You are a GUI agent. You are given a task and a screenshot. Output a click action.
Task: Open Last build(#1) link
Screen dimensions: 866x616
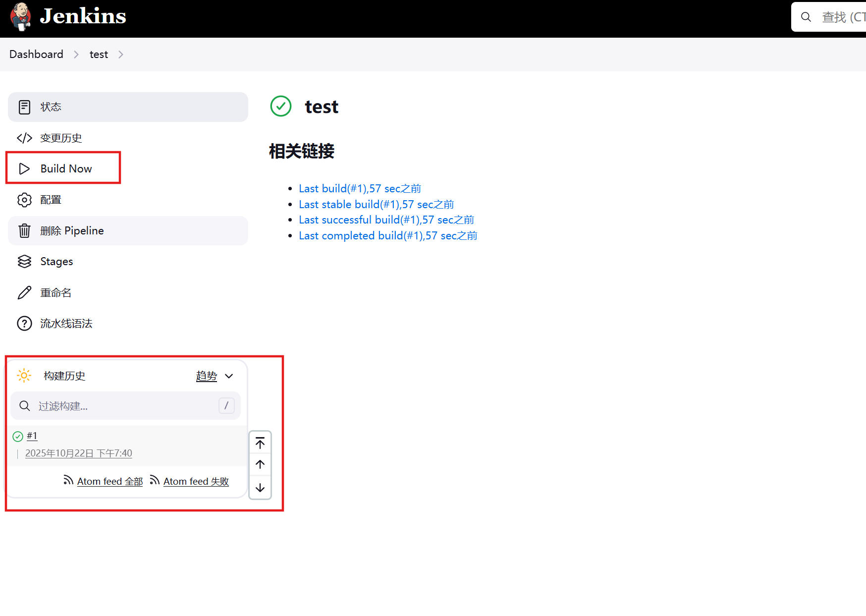pos(360,188)
